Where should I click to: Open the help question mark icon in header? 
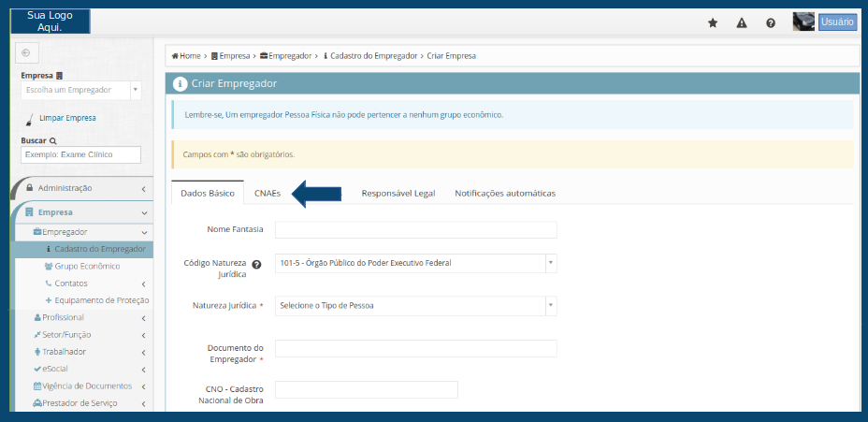pyautogui.click(x=771, y=23)
